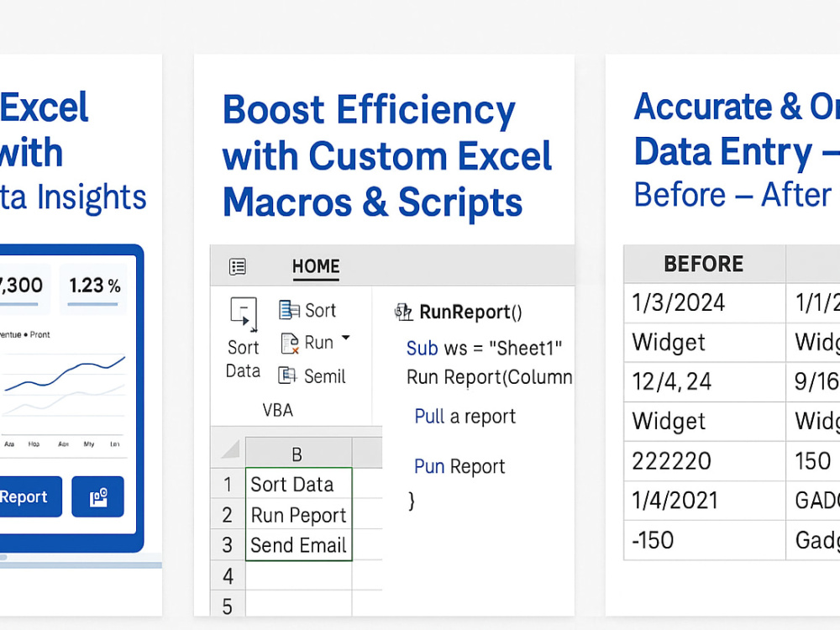Select cell containing Sort Data

tap(298, 484)
